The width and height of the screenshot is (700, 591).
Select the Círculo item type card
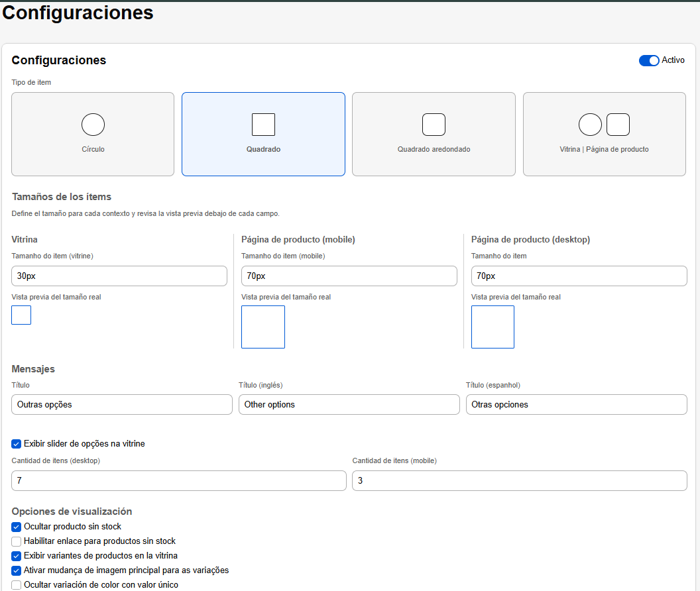coord(93,134)
